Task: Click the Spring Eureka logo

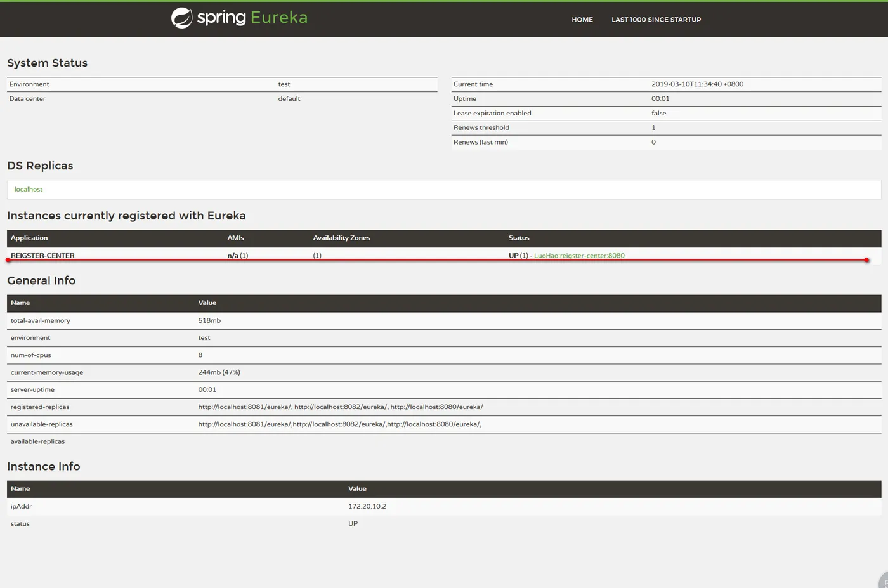Action: [x=239, y=18]
